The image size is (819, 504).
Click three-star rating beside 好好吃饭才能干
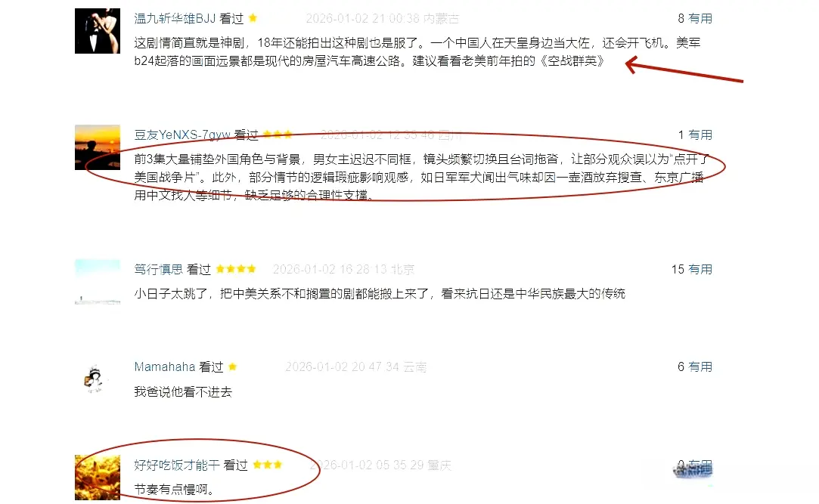(x=268, y=465)
